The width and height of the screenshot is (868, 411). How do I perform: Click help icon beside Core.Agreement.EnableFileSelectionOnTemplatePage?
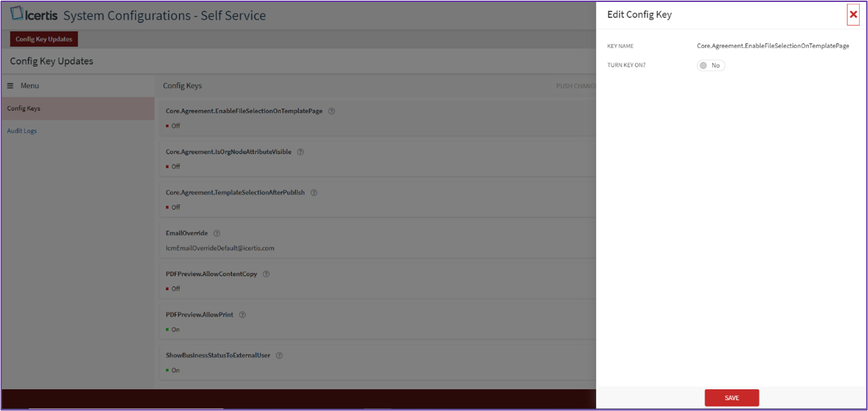click(x=331, y=111)
